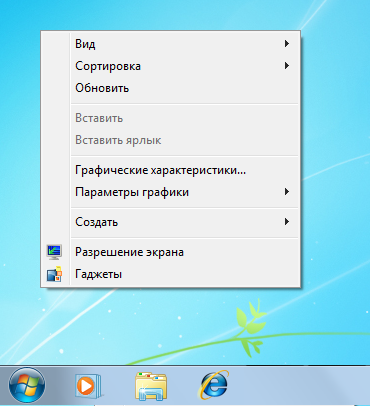Choose Разрешение экрана from the menu
This screenshot has width=370, height=406.
point(170,252)
